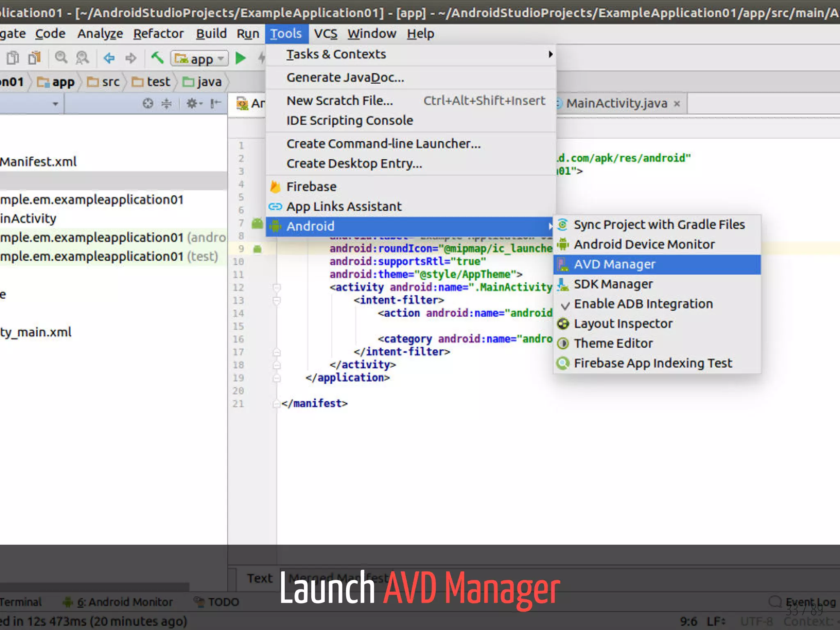Select Manifest.xml in project tree
The width and height of the screenshot is (840, 630).
pos(38,162)
